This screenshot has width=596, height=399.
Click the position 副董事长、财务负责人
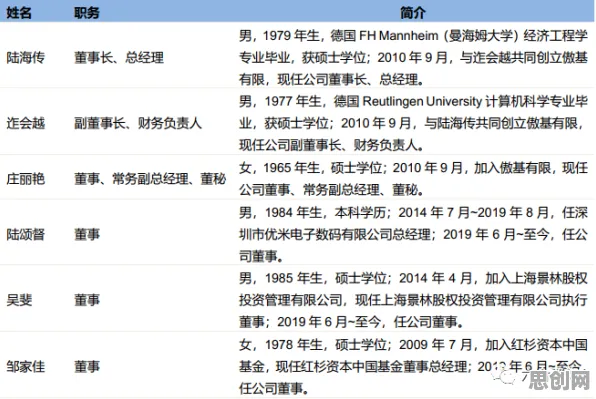point(138,123)
